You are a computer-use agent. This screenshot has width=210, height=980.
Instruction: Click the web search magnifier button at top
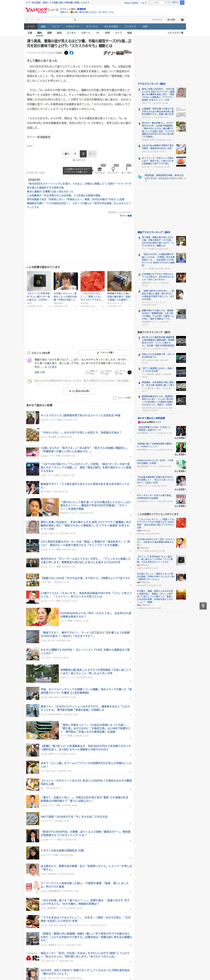182,3
